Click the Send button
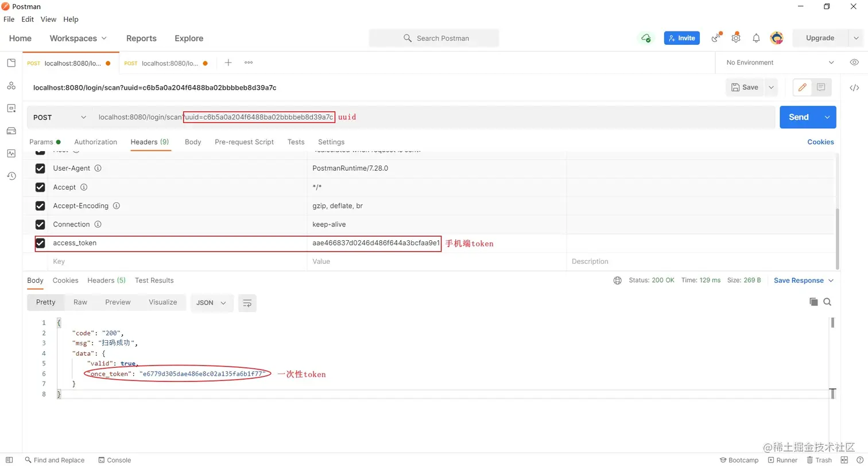 coord(799,117)
